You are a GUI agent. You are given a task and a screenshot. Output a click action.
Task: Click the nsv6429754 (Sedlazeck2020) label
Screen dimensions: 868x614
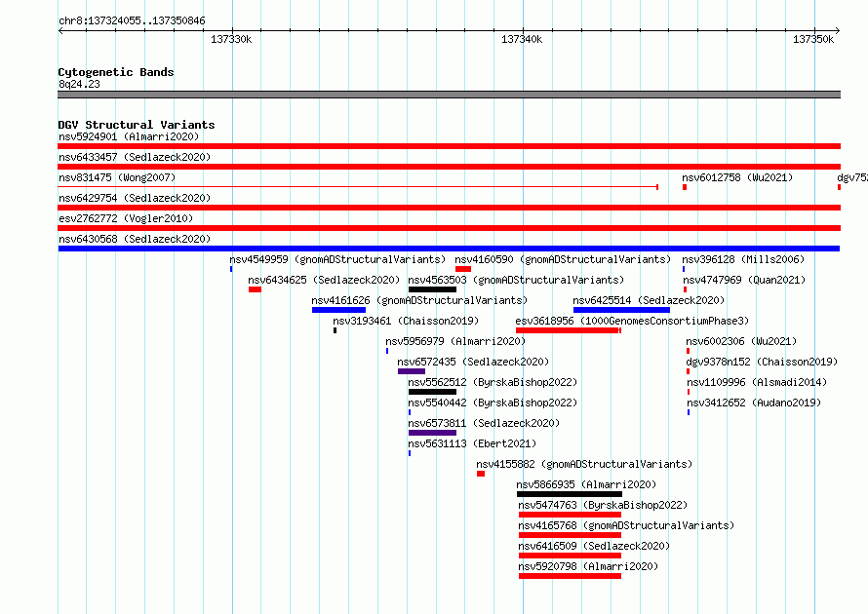pos(135,198)
